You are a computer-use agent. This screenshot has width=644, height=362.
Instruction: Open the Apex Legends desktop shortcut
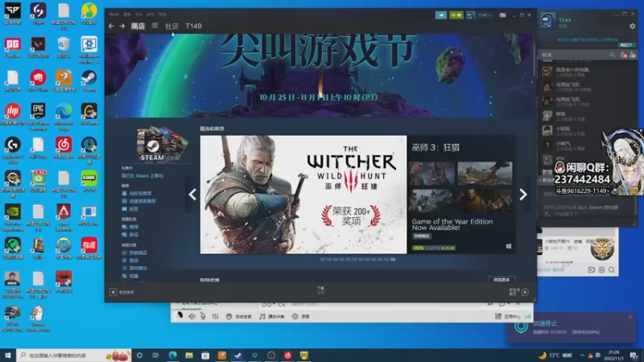coord(64,217)
